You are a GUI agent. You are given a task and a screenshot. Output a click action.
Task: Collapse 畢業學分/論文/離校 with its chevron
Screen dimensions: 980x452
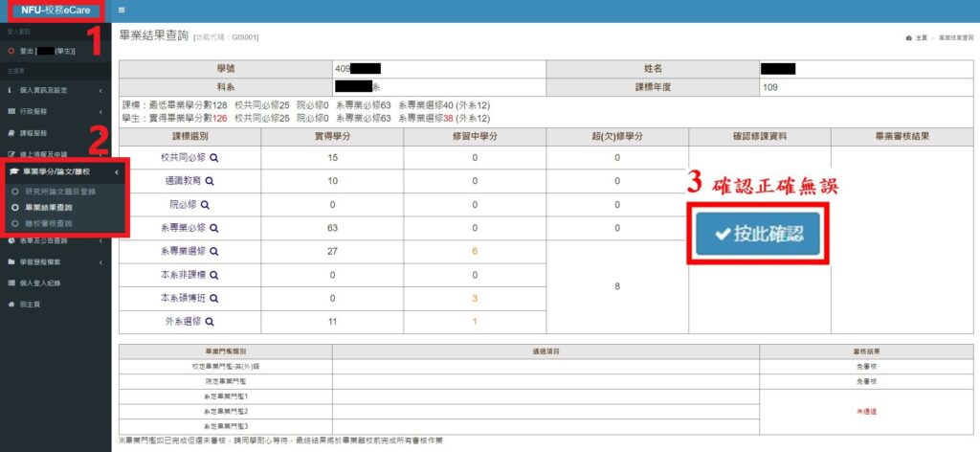[116, 172]
